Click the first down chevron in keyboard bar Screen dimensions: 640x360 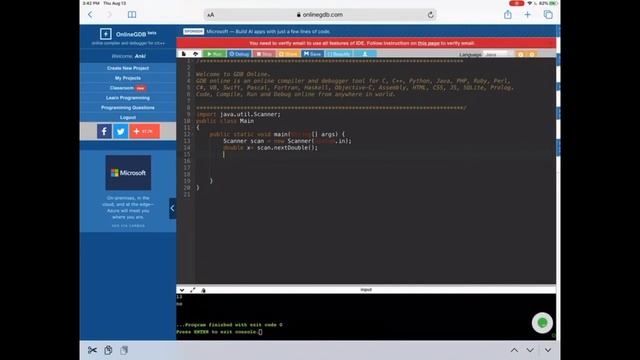pos(530,350)
